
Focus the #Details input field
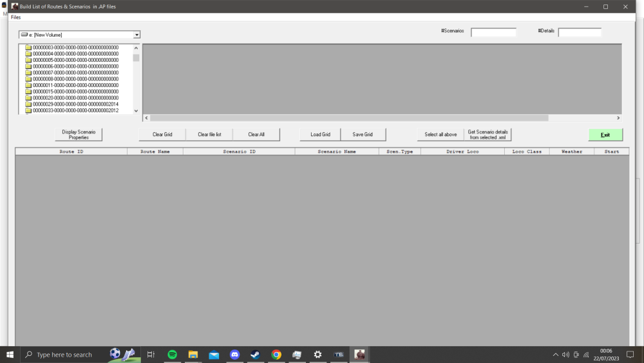coord(580,32)
